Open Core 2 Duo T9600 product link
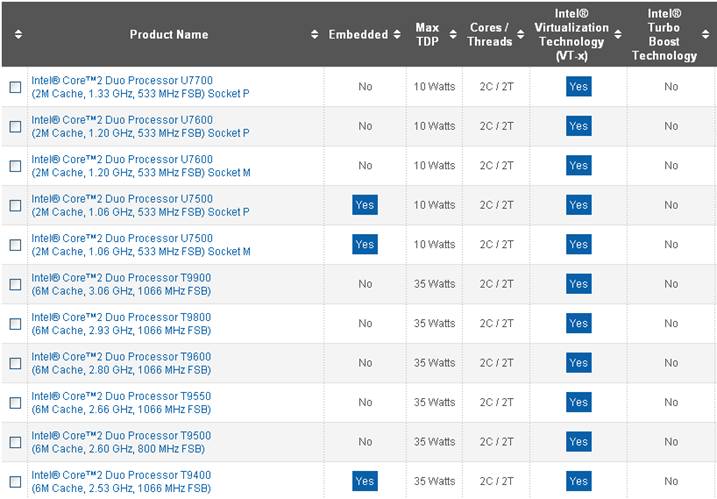This screenshot has width=717, height=499. [x=121, y=363]
